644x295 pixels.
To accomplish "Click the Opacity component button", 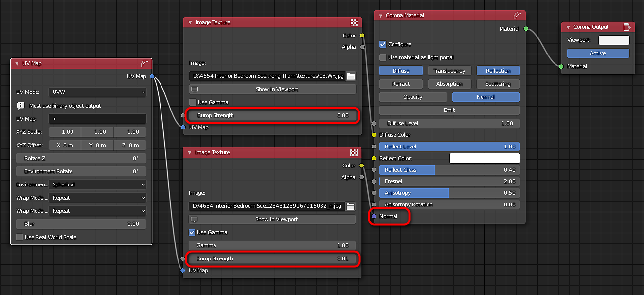I will [x=413, y=97].
